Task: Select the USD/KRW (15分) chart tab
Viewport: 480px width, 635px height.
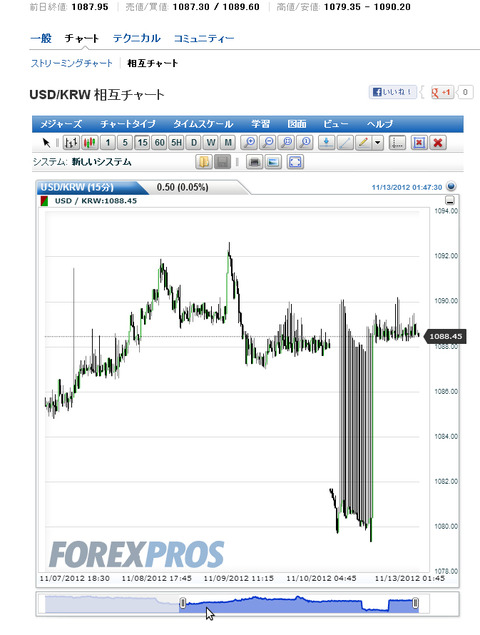Action: (x=77, y=187)
